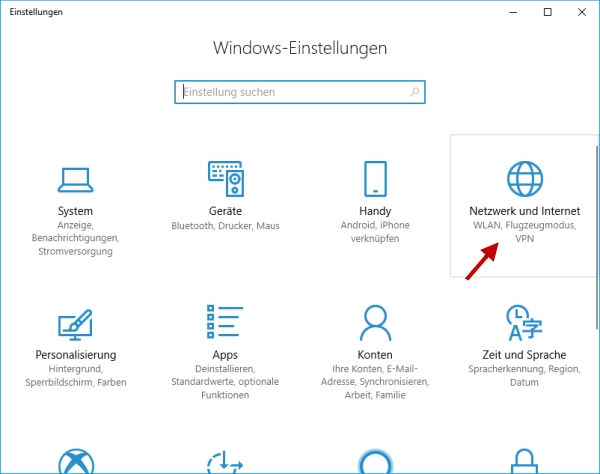The width and height of the screenshot is (600, 474).
Task: Click 'Android, iPhone verknüpfen' description text
Action: coord(375,232)
